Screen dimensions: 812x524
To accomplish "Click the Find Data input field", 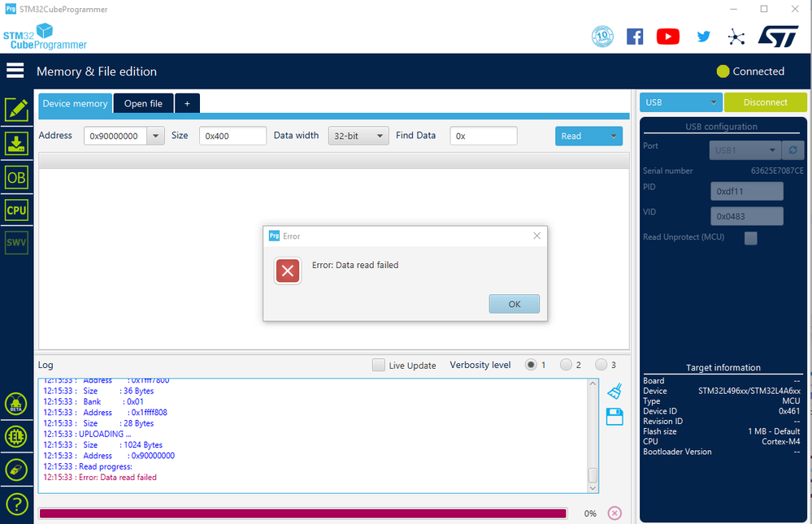I will tap(484, 136).
